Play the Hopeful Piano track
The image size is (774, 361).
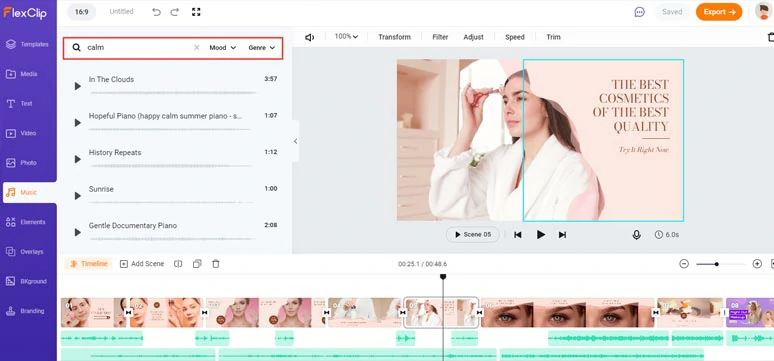tap(77, 123)
